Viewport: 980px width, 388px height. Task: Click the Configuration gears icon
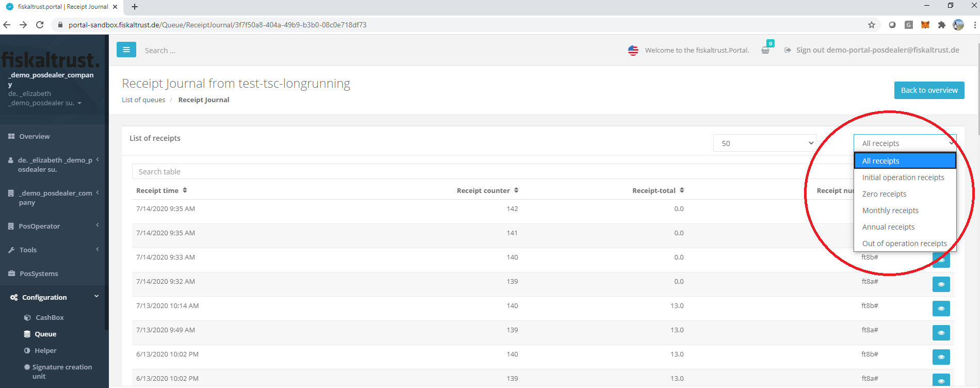coord(14,297)
